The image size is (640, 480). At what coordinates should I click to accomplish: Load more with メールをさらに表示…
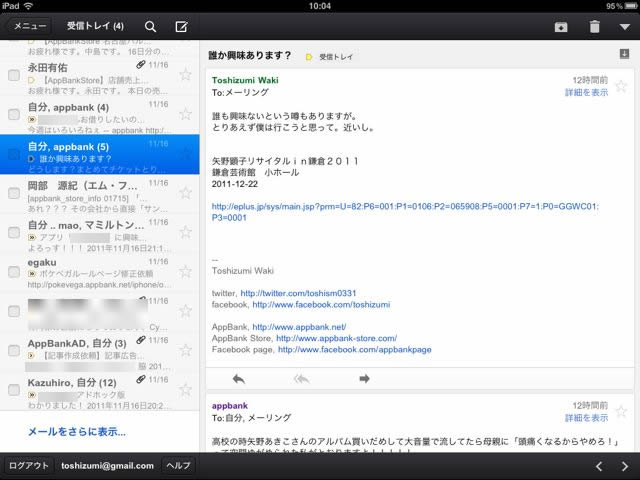click(x=77, y=431)
